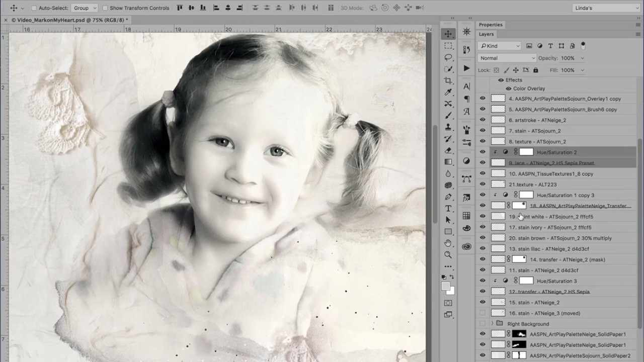Switch to the Layers tab
The height and width of the screenshot is (362, 644).
(x=486, y=34)
